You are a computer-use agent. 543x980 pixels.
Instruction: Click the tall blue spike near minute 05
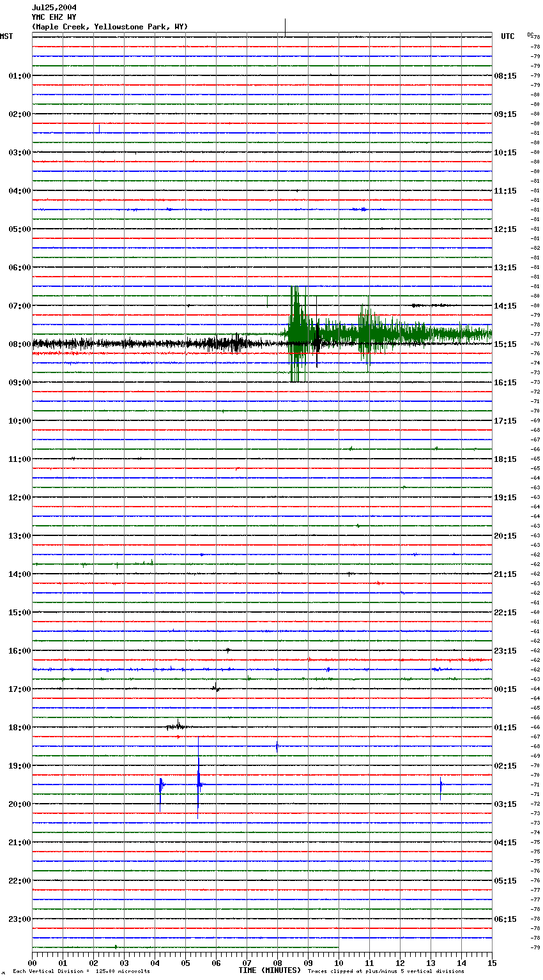pyautogui.click(x=199, y=778)
